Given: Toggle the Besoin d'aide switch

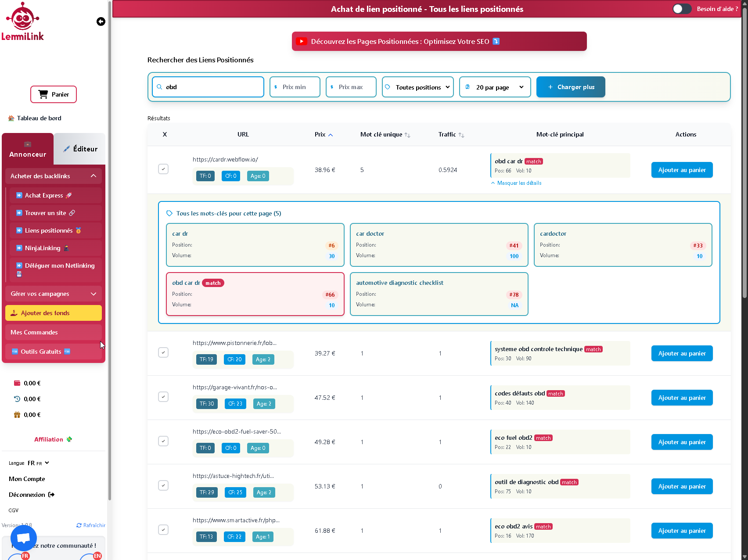Looking at the screenshot, I should coord(682,9).
